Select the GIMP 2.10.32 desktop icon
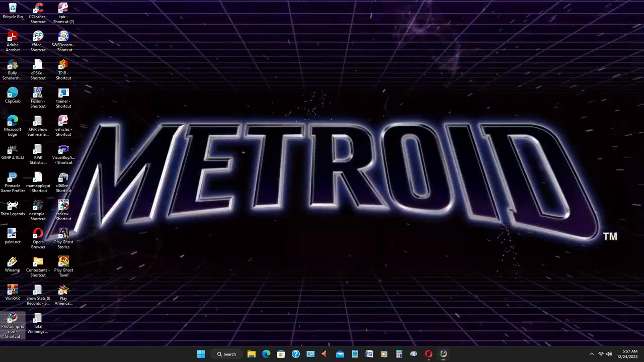Image resolution: width=644 pixels, height=362 pixels. click(x=13, y=152)
